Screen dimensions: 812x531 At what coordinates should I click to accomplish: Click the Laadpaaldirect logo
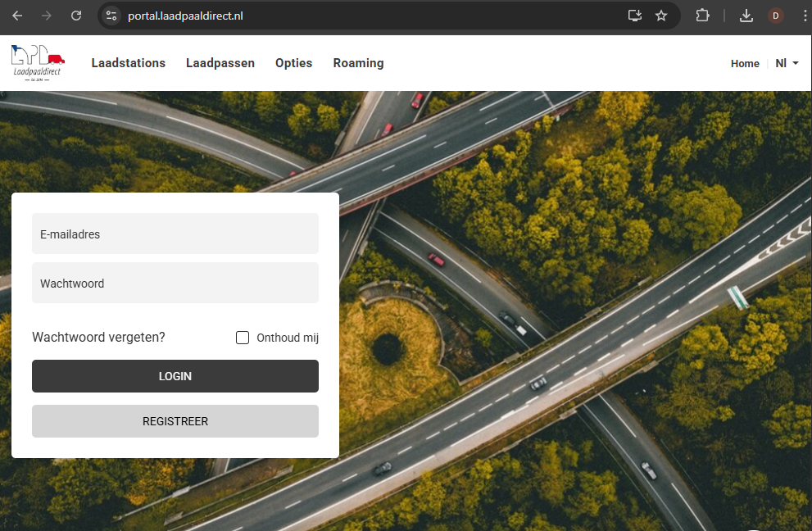pos(37,62)
